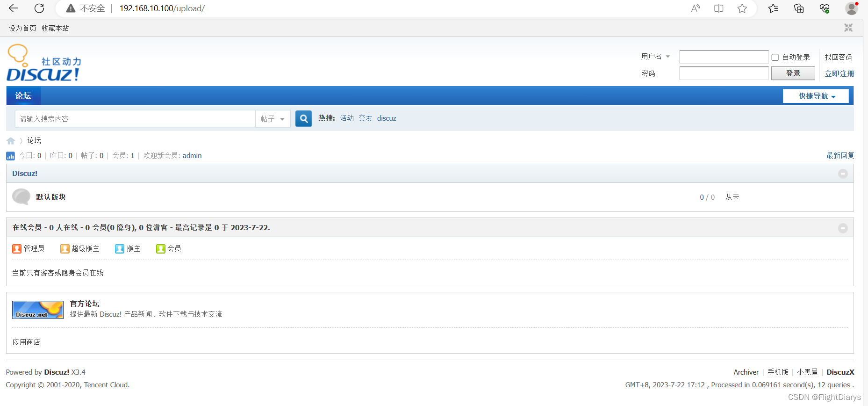
Task: Open the browser essentials heart icon
Action: tap(825, 8)
